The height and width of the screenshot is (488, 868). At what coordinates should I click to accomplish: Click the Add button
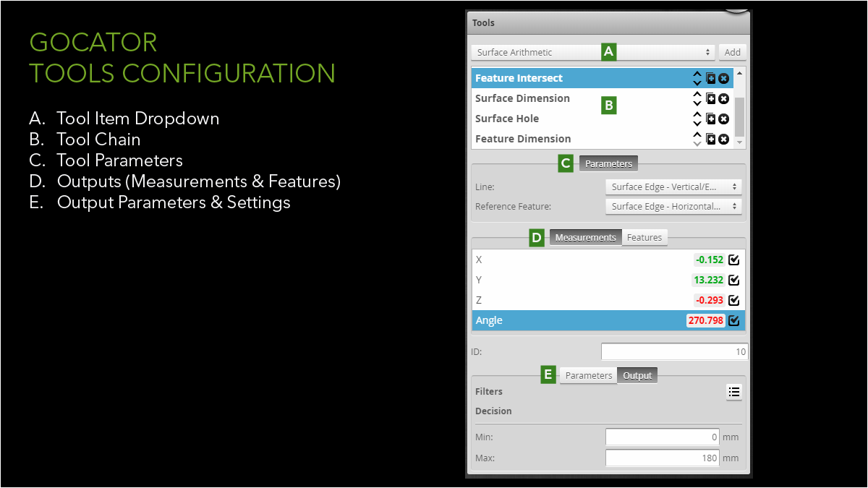coord(731,51)
